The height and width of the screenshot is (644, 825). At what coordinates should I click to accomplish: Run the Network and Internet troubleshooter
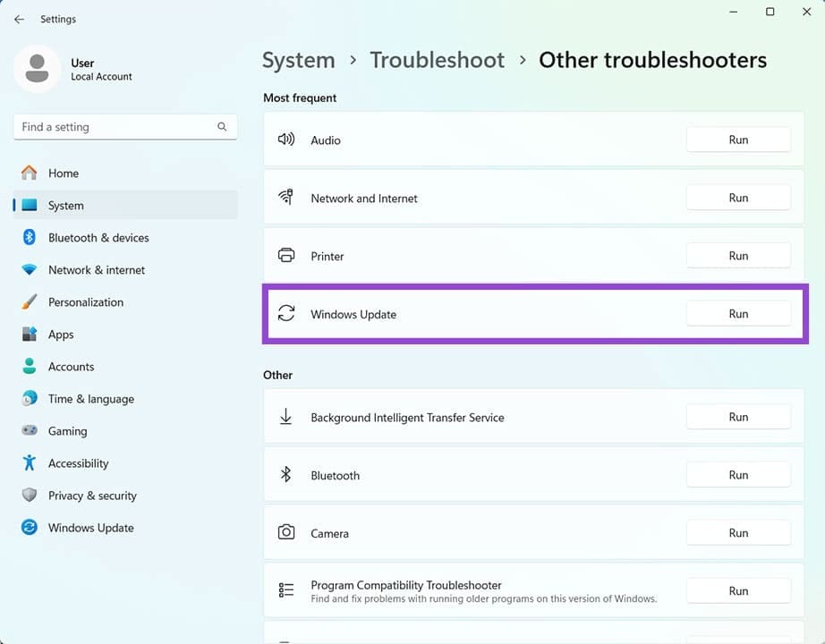(x=738, y=197)
